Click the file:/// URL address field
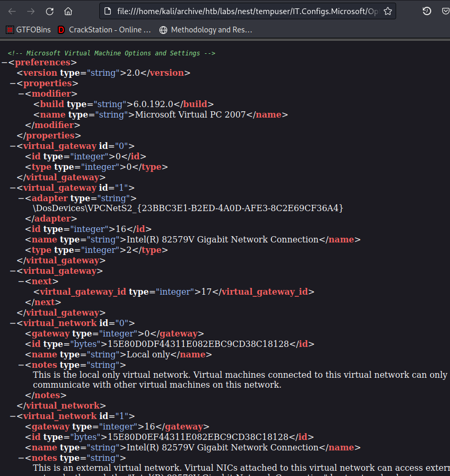The height and width of the screenshot is (476, 450). (x=247, y=11)
